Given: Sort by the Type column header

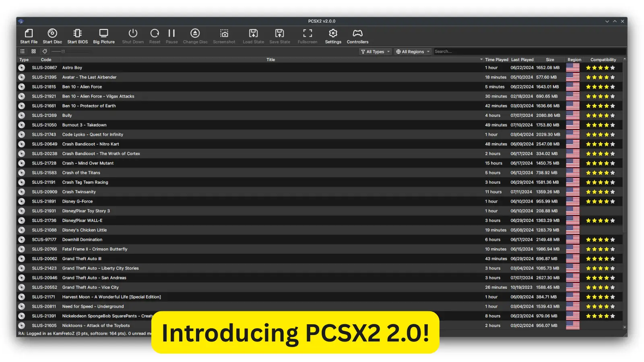Looking at the screenshot, I should point(24,60).
